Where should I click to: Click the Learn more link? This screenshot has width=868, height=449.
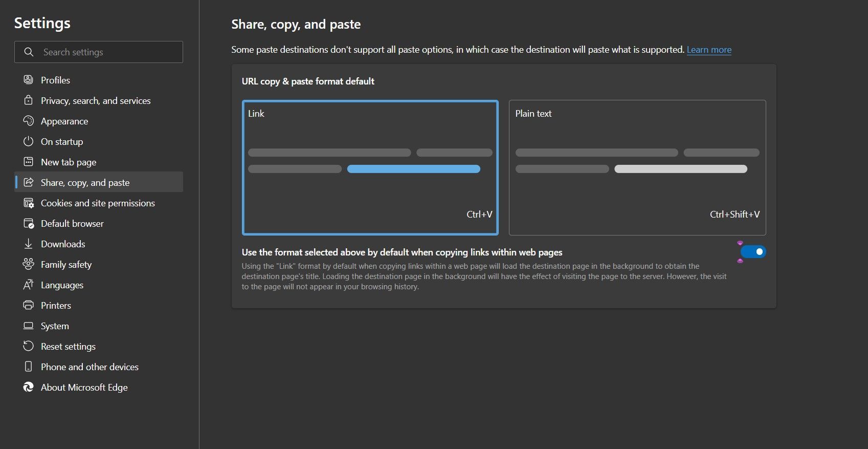click(709, 50)
